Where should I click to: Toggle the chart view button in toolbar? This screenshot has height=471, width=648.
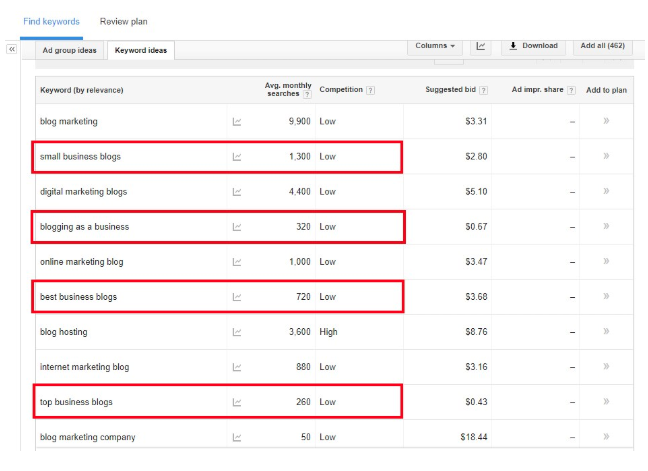pyautogui.click(x=481, y=46)
